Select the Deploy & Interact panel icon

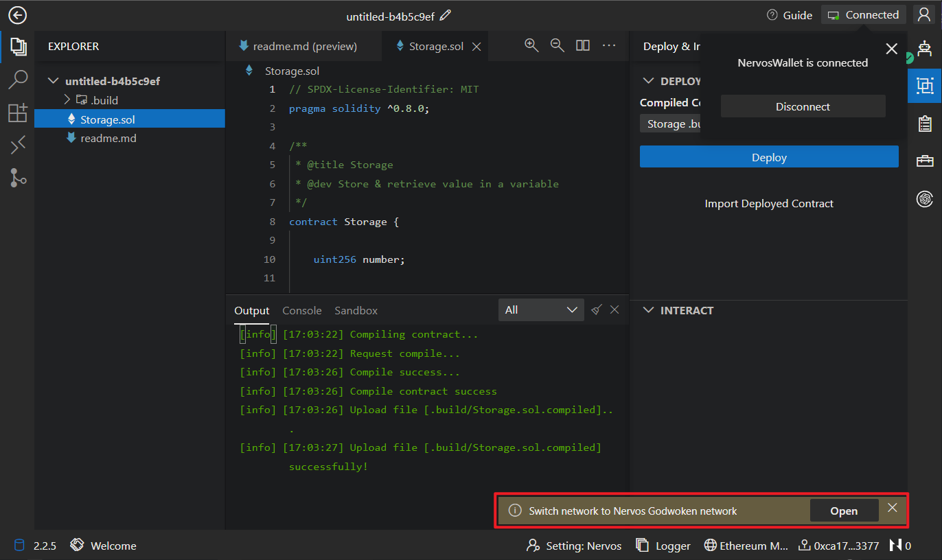925,86
